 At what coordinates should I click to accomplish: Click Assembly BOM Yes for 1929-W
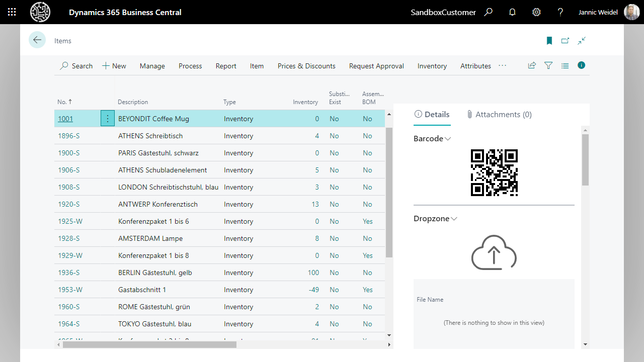(368, 255)
